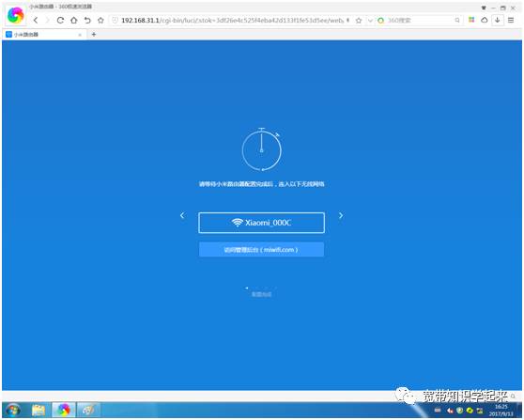524x420 pixels.
Task: Click the favorites star left of address bar
Action: pos(100,20)
